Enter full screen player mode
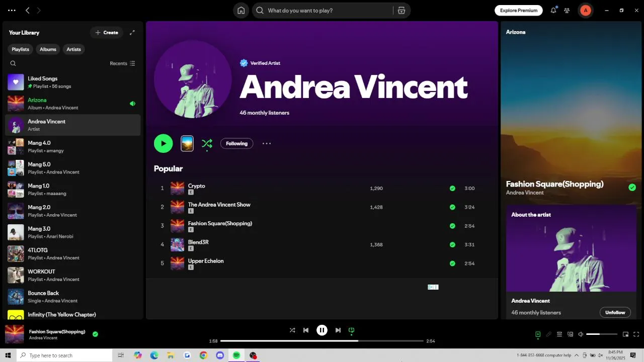This screenshot has width=644, height=362. point(636,334)
